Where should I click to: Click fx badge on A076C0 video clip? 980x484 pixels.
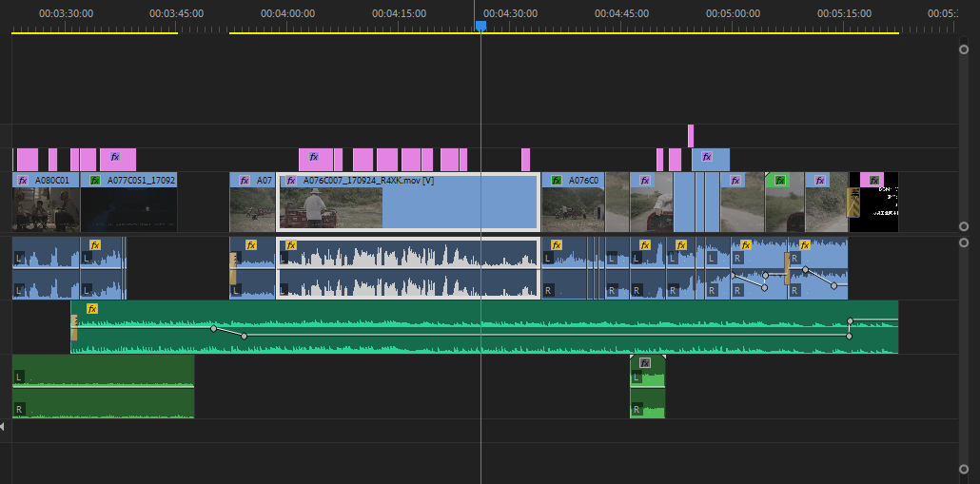coord(556,180)
